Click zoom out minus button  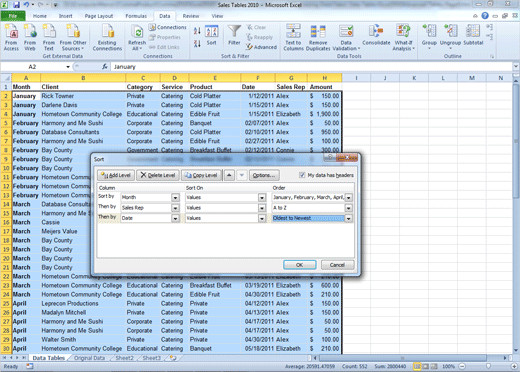(x=462, y=366)
